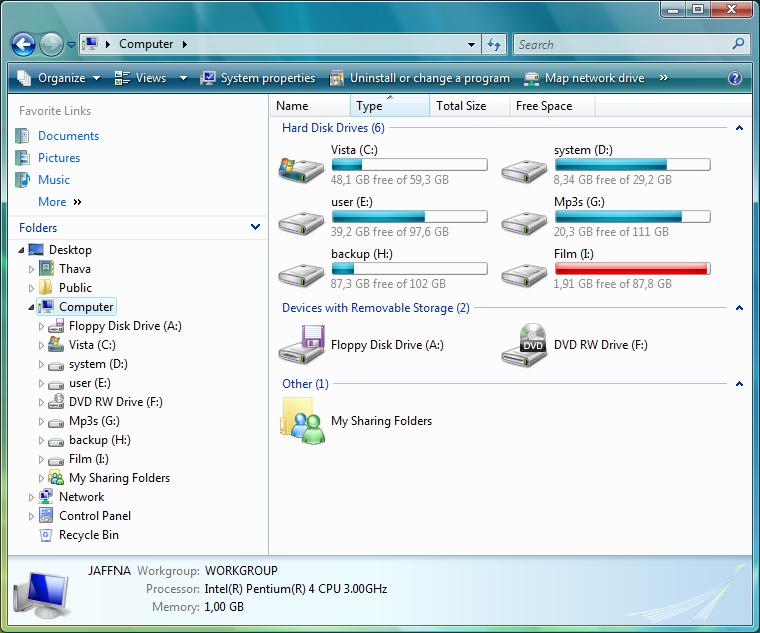Click the Folders pane title
760x633 pixels.
tap(38, 227)
